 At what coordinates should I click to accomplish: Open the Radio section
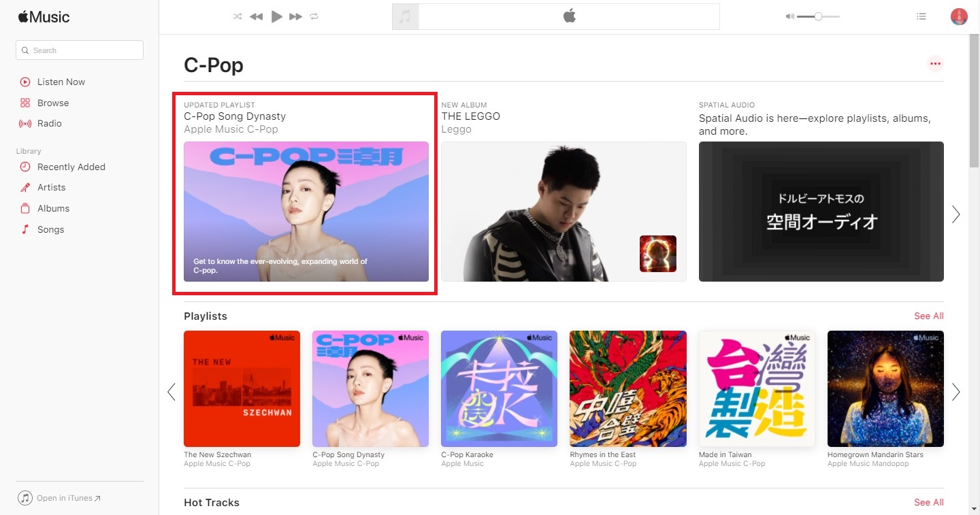(x=49, y=123)
